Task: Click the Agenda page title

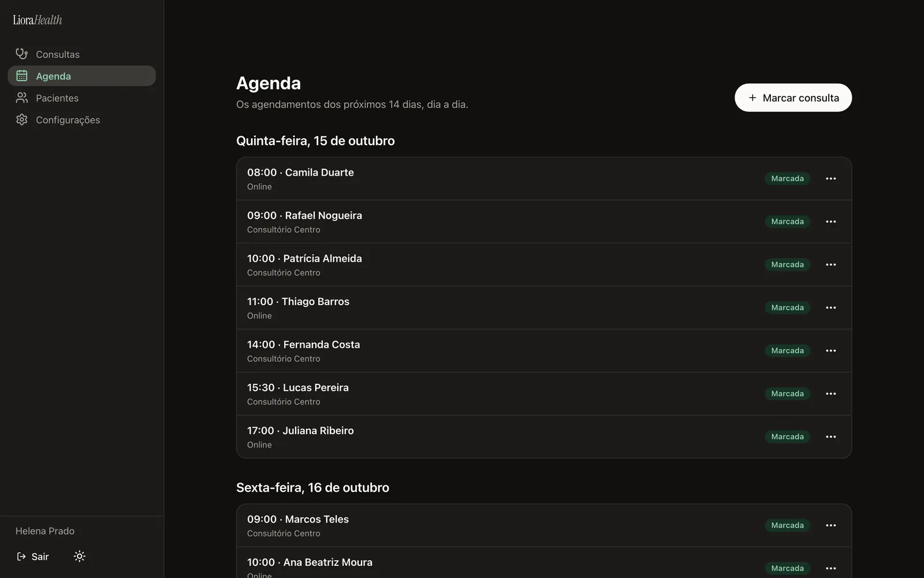Action: [x=269, y=83]
